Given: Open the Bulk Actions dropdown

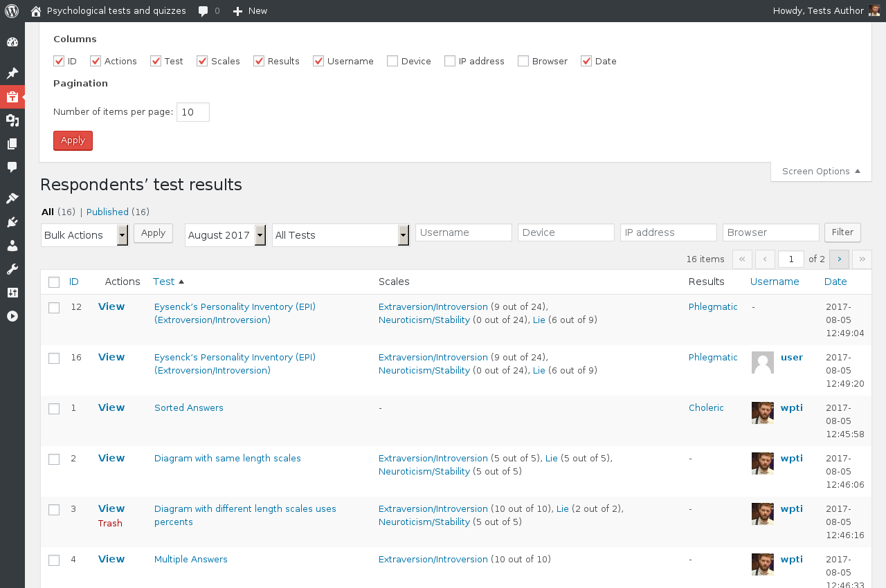Looking at the screenshot, I should (84, 235).
